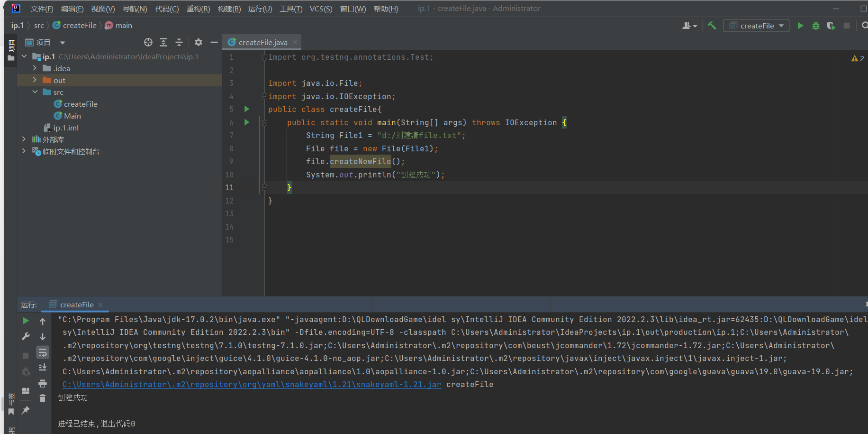Click the trash icon to clear console output
The width and height of the screenshot is (868, 434).
pos(43,398)
